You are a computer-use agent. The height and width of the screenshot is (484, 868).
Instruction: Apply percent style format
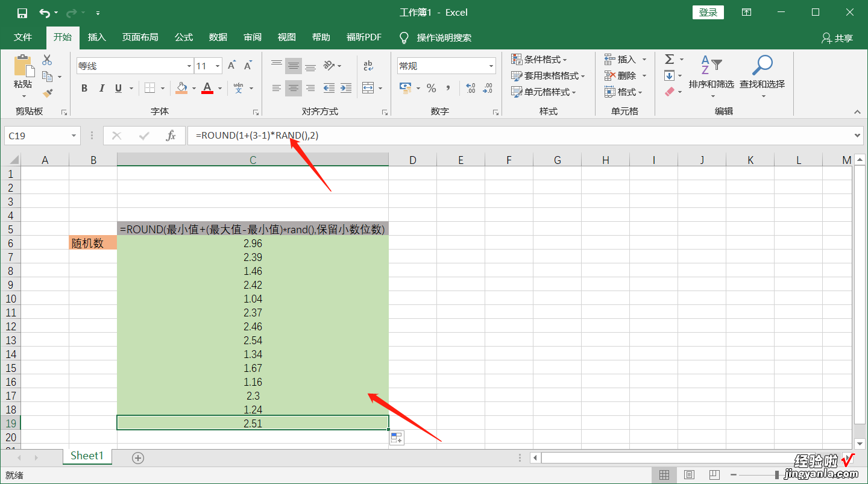coord(432,88)
